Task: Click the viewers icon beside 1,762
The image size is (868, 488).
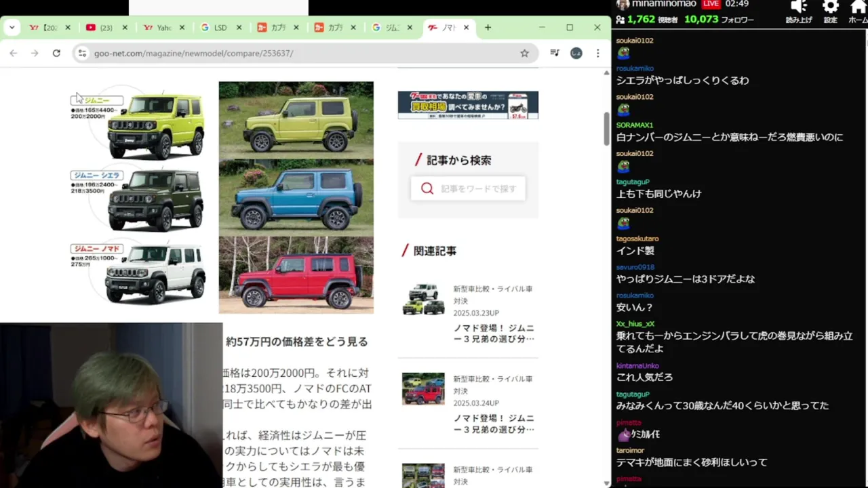Action: coord(620,20)
